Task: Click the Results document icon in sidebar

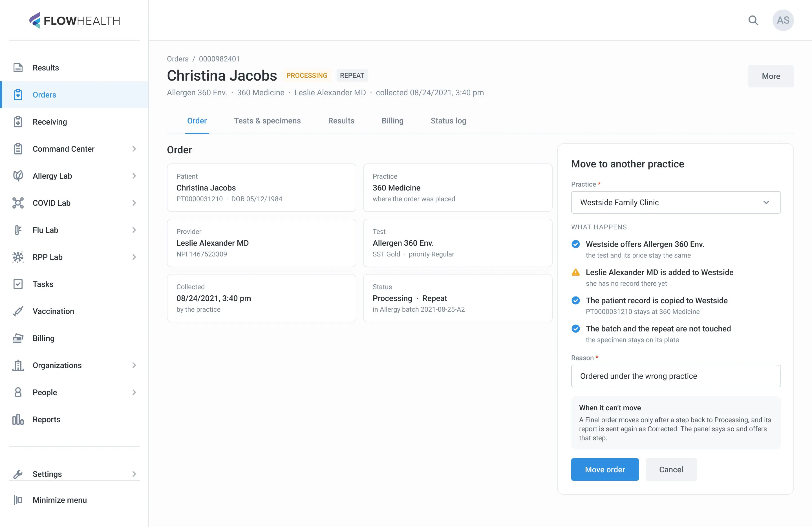Action: point(18,68)
